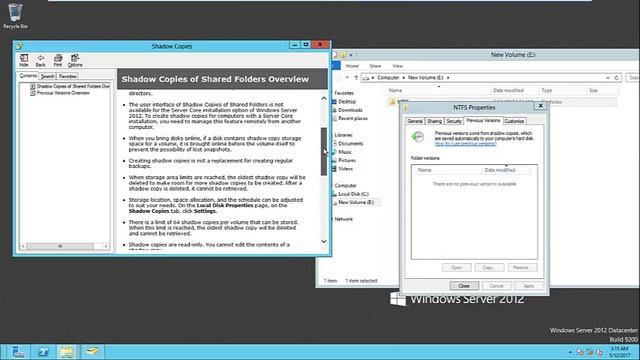Click the taskbar clock showing date
Screen dimensions: 640x360
click(619, 352)
